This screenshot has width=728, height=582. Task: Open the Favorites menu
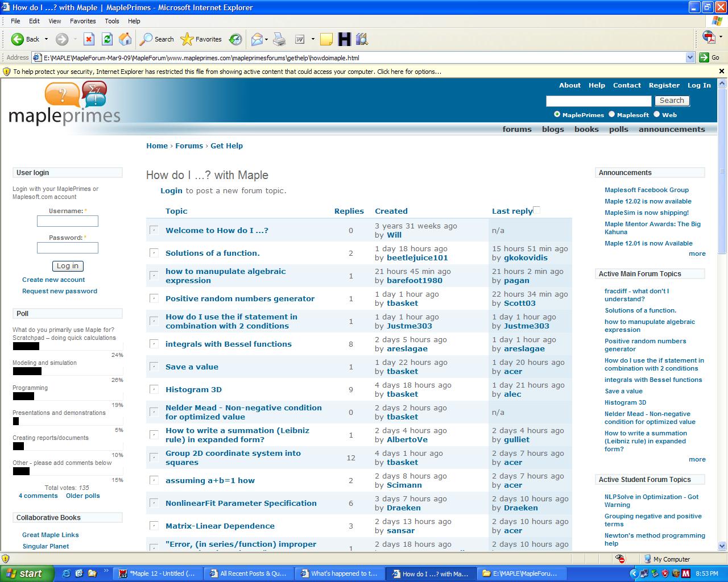pos(82,21)
